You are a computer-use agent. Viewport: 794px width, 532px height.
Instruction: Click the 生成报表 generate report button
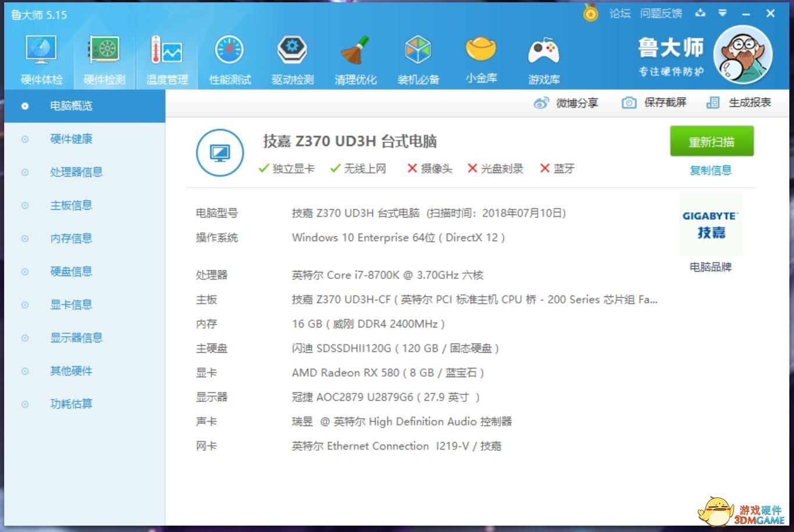tap(739, 103)
